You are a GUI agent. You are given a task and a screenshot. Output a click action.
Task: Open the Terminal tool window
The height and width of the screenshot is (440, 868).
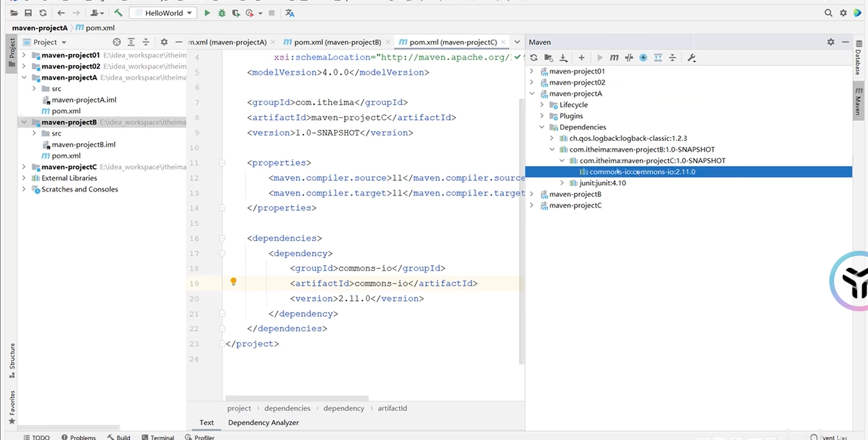coord(157,437)
